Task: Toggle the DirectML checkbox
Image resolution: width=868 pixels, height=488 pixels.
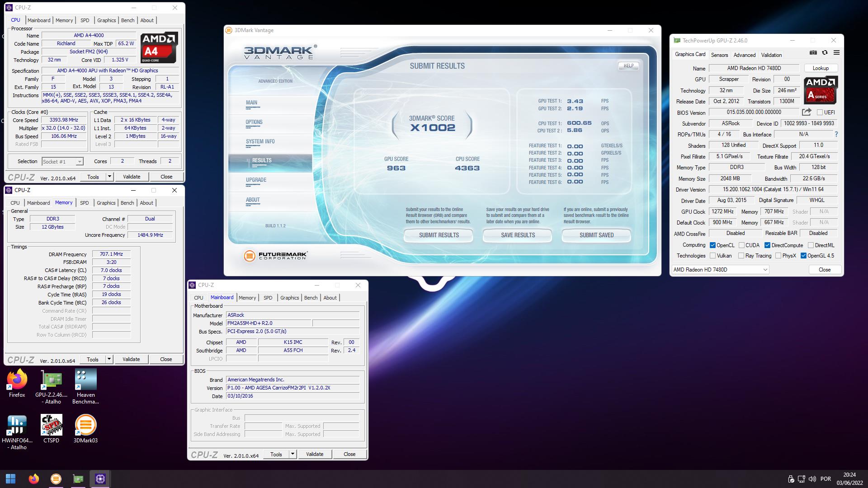Action: tap(811, 245)
